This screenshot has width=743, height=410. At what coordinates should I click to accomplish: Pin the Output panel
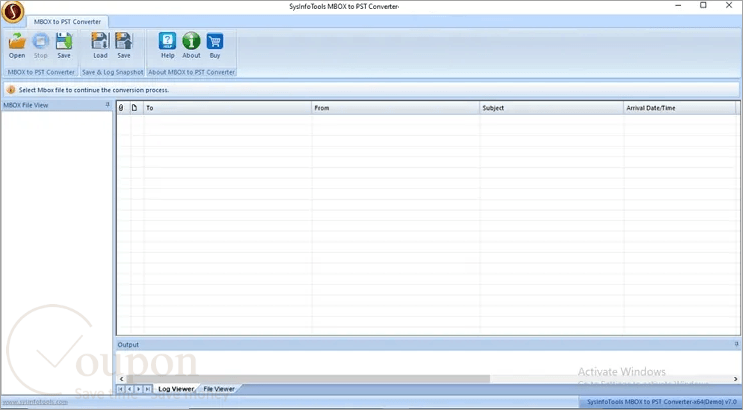click(x=736, y=344)
